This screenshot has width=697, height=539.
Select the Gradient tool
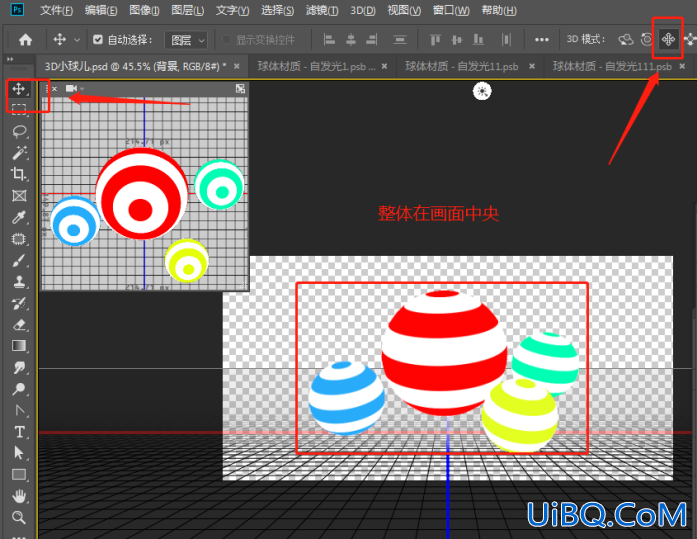click(19, 346)
